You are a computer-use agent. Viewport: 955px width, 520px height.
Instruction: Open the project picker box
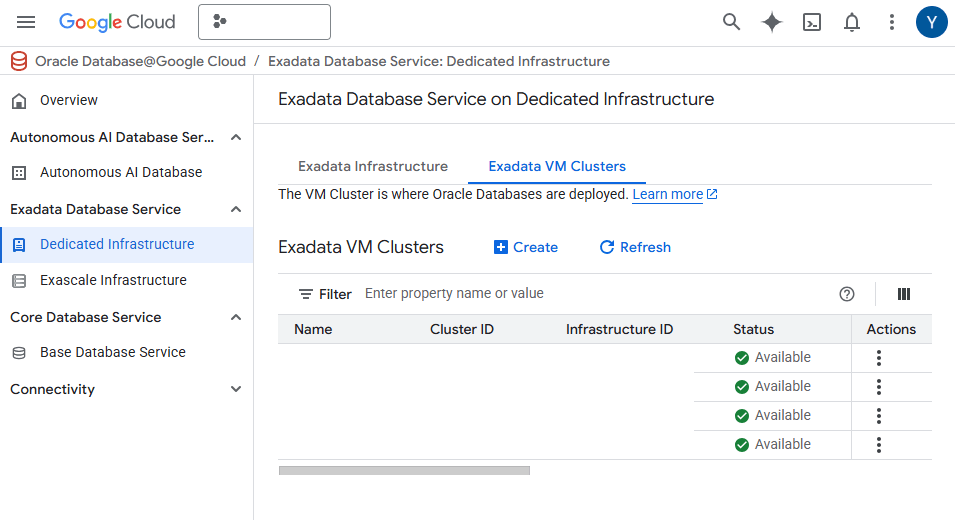click(264, 22)
